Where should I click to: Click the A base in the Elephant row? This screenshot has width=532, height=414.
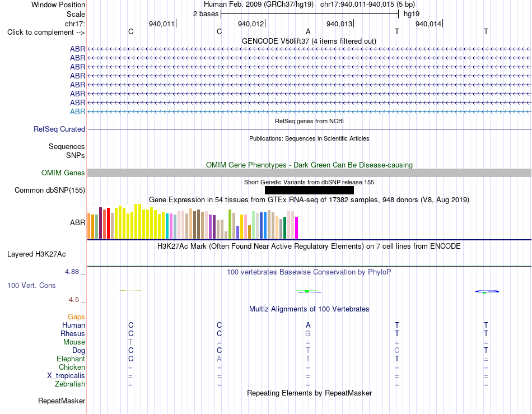click(x=219, y=359)
